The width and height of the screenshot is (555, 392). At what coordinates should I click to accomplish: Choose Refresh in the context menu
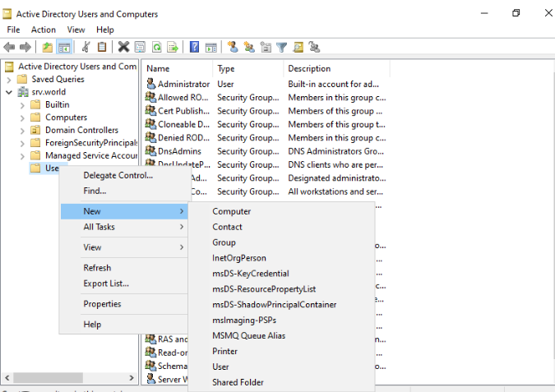(124, 268)
